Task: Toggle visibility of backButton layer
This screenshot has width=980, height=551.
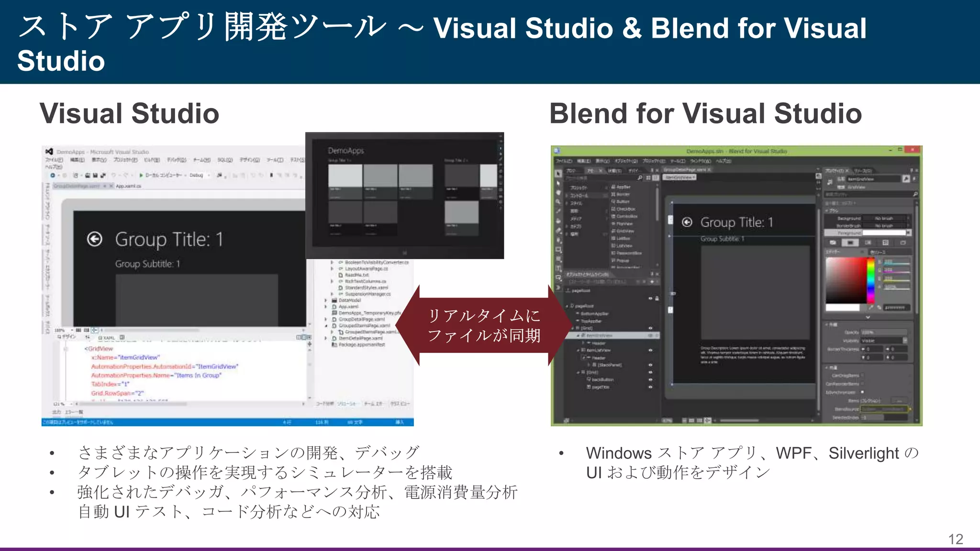Action: 650,380
